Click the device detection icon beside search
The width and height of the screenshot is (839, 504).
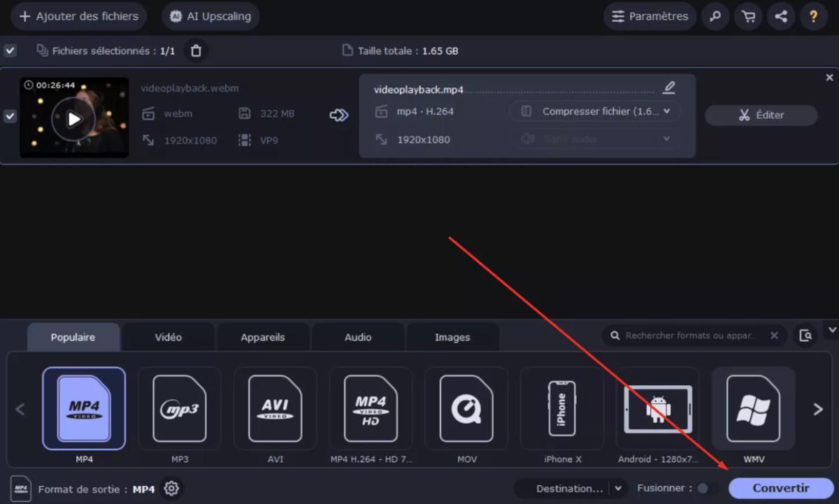pyautogui.click(x=805, y=336)
